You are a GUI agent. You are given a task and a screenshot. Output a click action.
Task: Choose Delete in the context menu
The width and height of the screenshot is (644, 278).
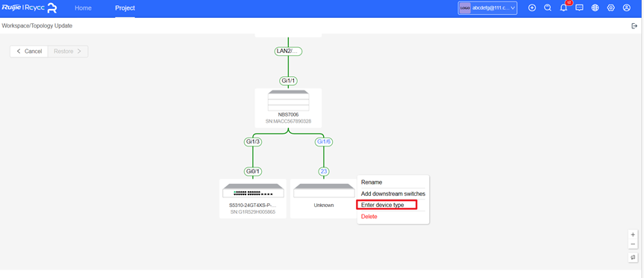click(x=369, y=217)
